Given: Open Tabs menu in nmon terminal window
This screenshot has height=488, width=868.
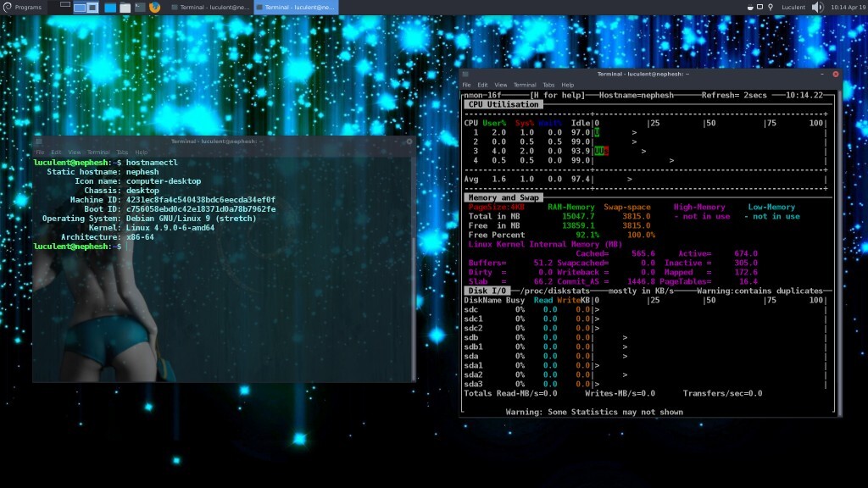Looking at the screenshot, I should 548,85.
